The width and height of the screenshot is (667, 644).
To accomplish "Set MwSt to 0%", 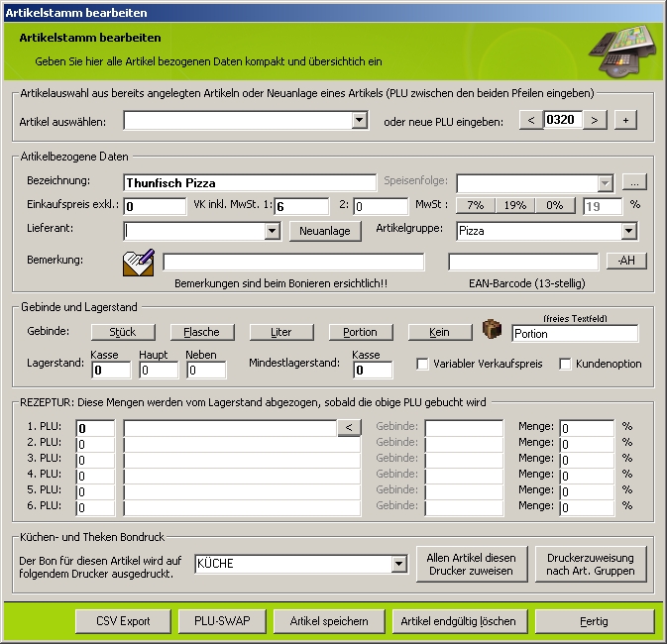I will pos(555,206).
